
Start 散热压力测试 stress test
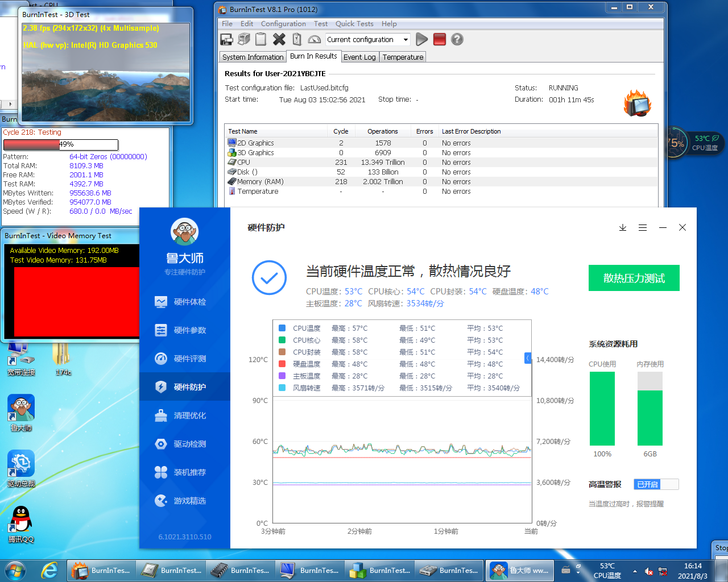[634, 278]
